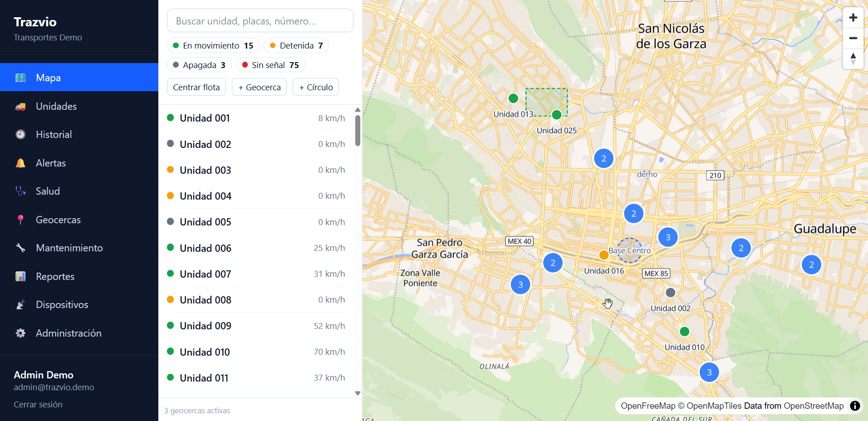
Task: Select Unidad 001 in the list
Action: [x=256, y=118]
